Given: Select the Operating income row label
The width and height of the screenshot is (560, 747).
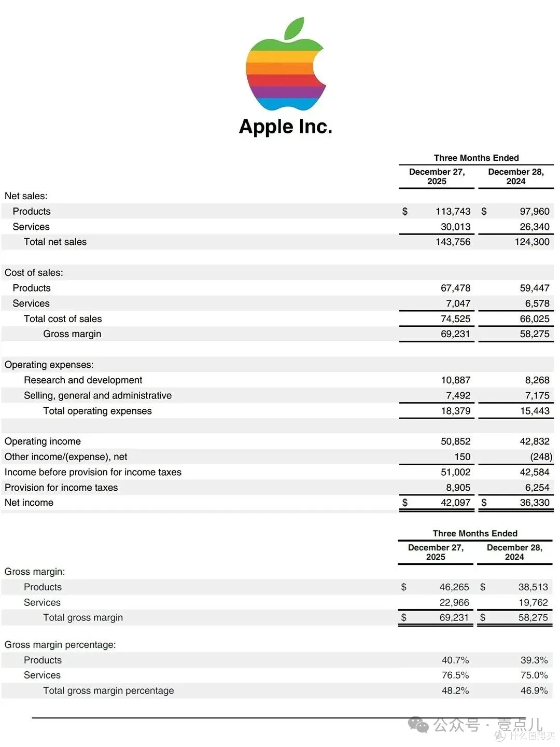Looking at the screenshot, I should pos(43,441).
